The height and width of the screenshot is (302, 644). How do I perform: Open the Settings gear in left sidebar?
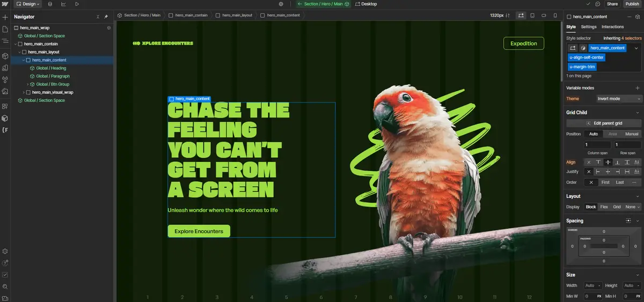point(5,251)
